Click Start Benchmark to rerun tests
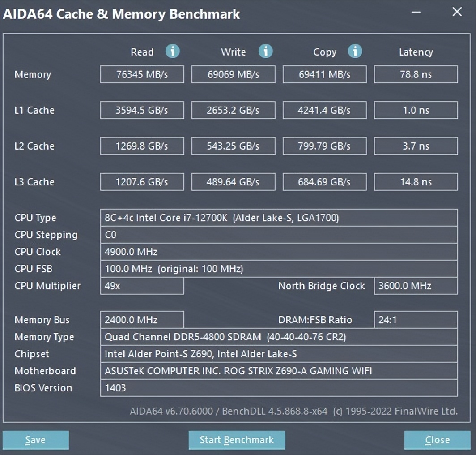The image size is (476, 455). 237,440
